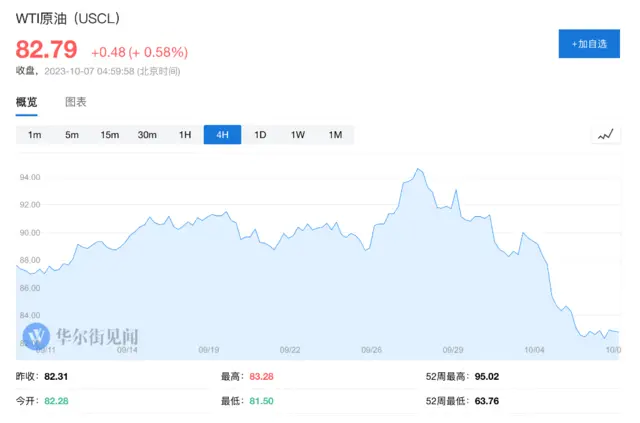Select the 1M monthly interval
Viewport: 640px width, 423px height.
coord(335,135)
